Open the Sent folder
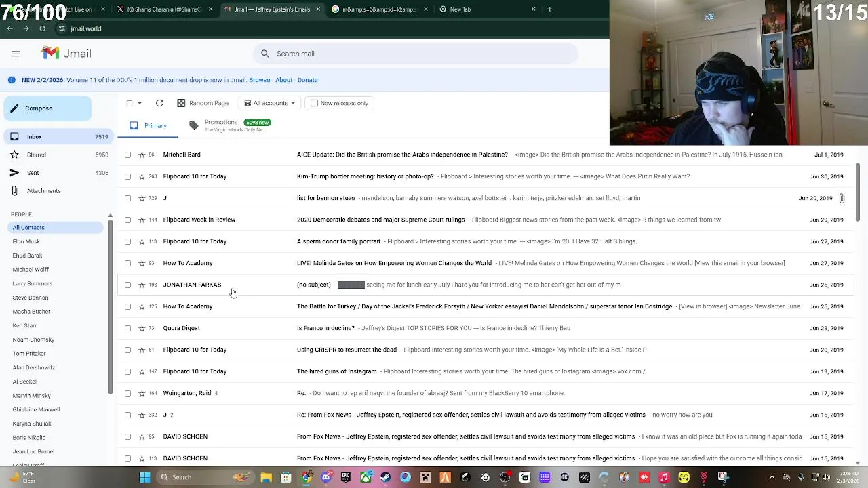This screenshot has height=488, width=868. (x=58, y=173)
